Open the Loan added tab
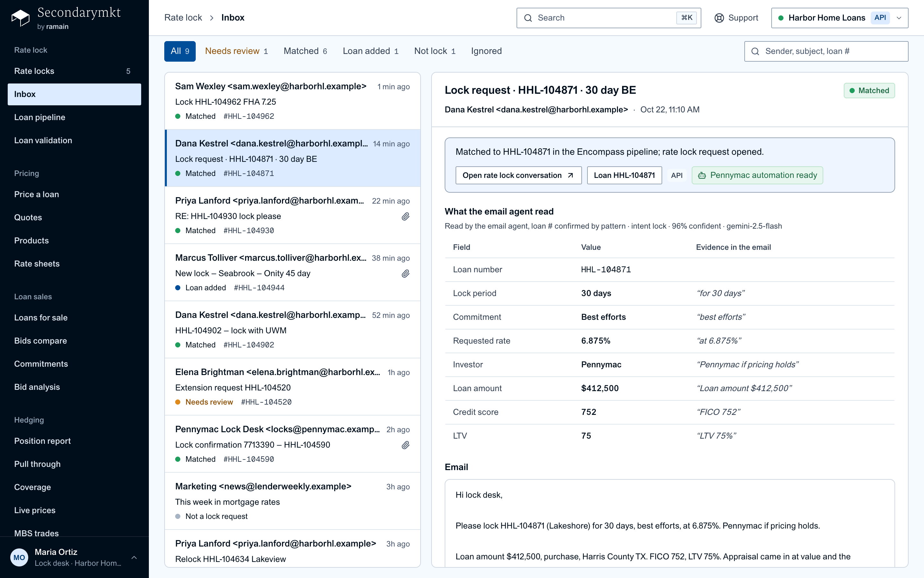This screenshot has width=924, height=578. (370, 51)
